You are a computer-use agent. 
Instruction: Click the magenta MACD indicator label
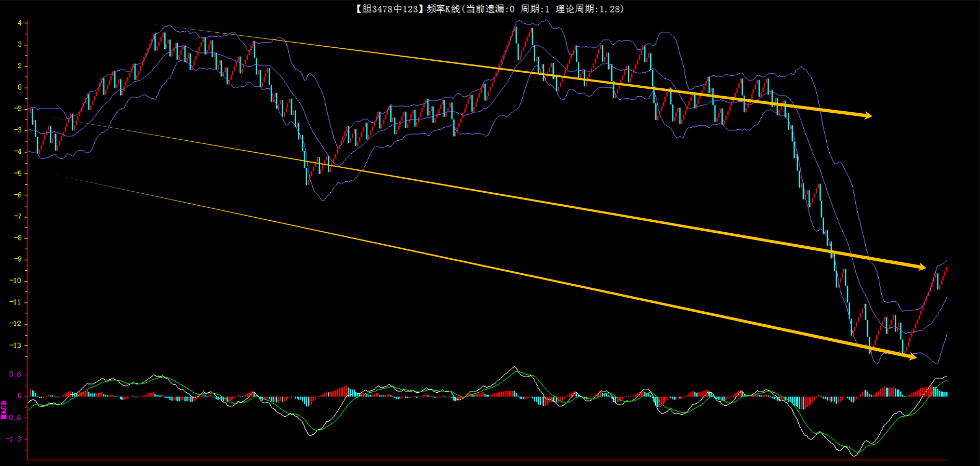pyautogui.click(x=4, y=409)
